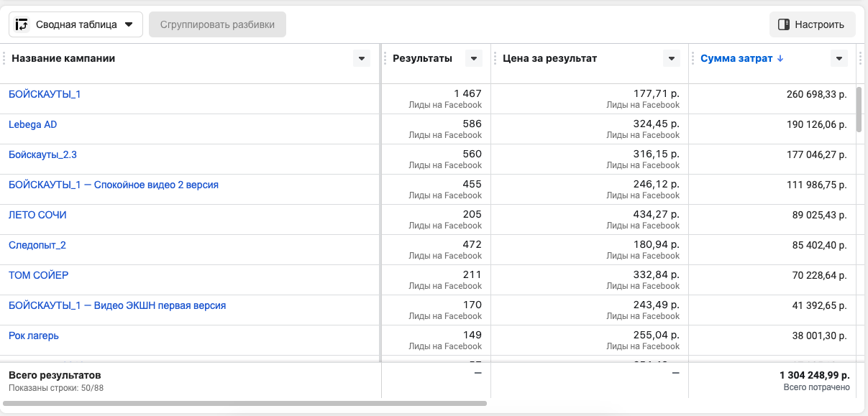Viewport: 868px width, 416px height.
Task: Open the БОЙСКАУТЫ_1 campaign link
Action: pos(45,94)
